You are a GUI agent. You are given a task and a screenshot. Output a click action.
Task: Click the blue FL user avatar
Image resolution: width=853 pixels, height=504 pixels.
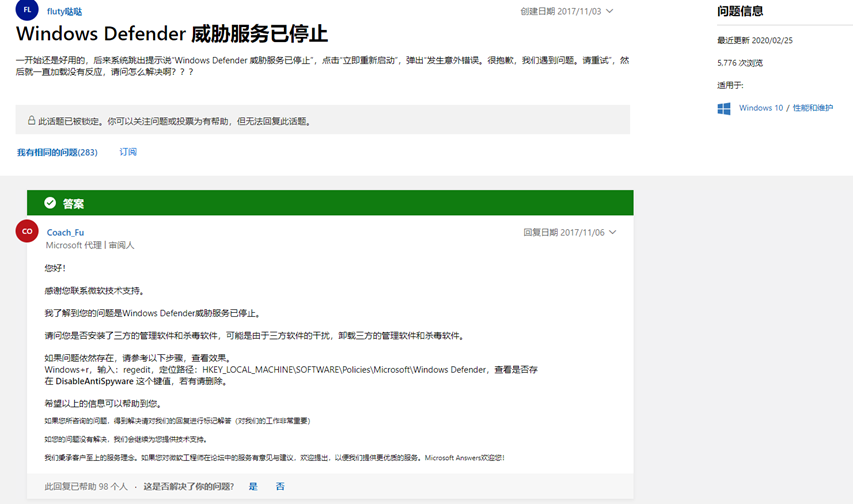pyautogui.click(x=27, y=11)
